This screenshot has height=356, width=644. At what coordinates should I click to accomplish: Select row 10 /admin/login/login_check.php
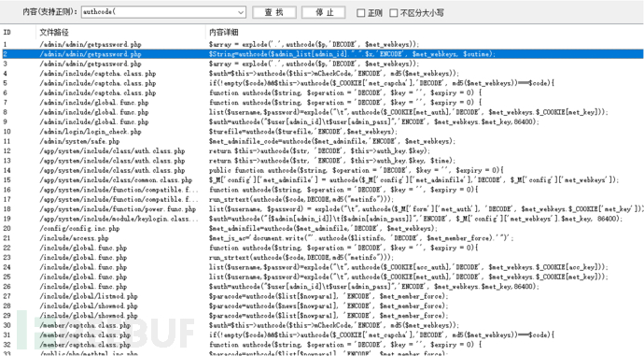click(91, 132)
